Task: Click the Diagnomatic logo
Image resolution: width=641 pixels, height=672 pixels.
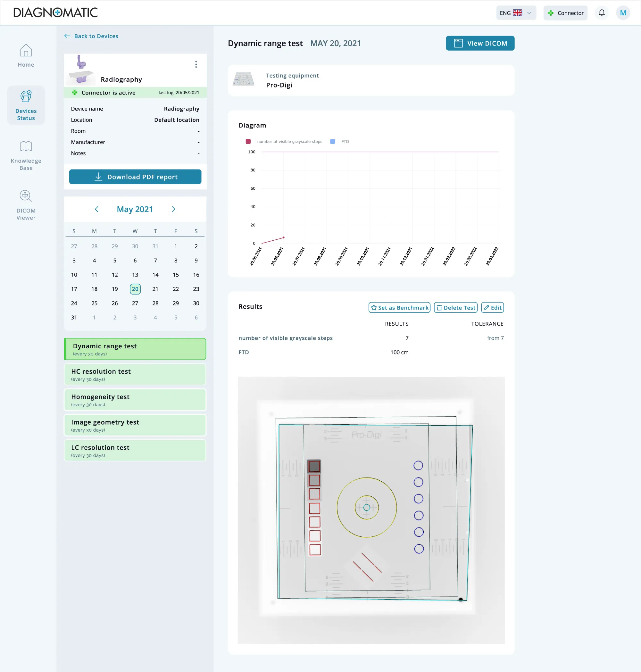Action: pos(55,12)
